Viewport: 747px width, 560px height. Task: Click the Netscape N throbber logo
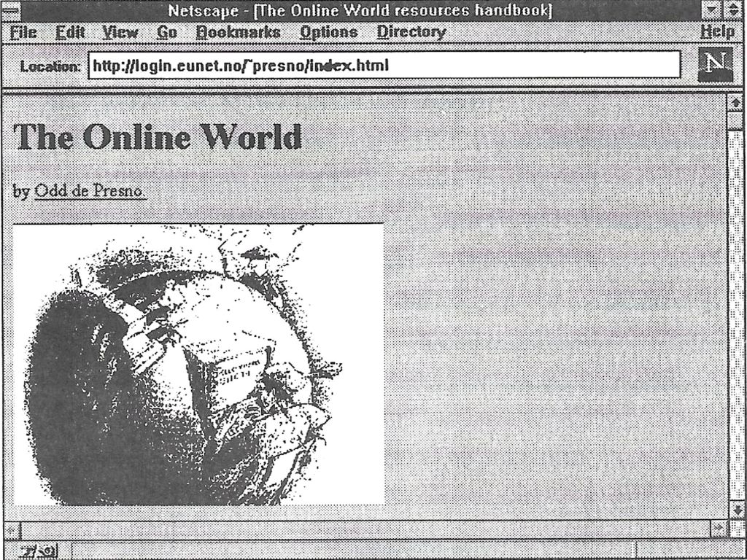click(716, 64)
